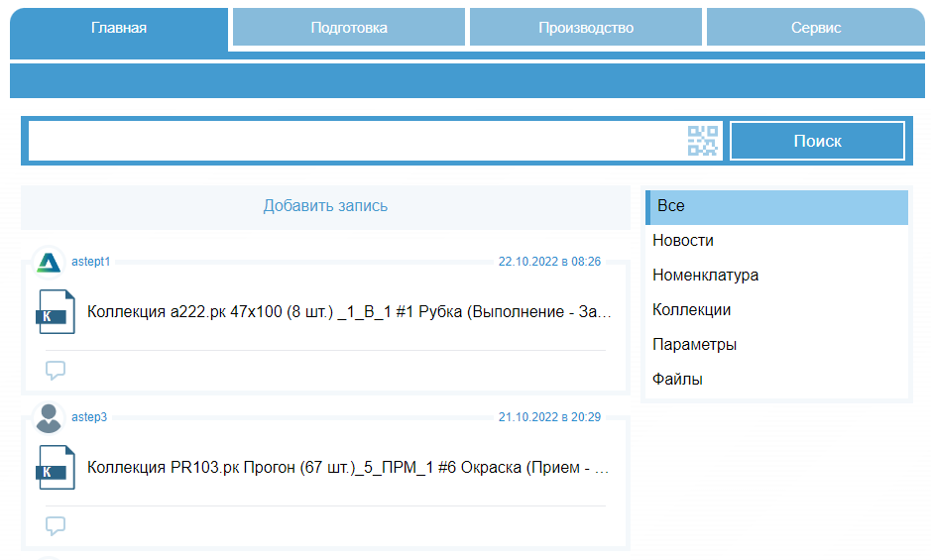Select the Все filter
Screen dimensions: 931x560
click(x=777, y=206)
